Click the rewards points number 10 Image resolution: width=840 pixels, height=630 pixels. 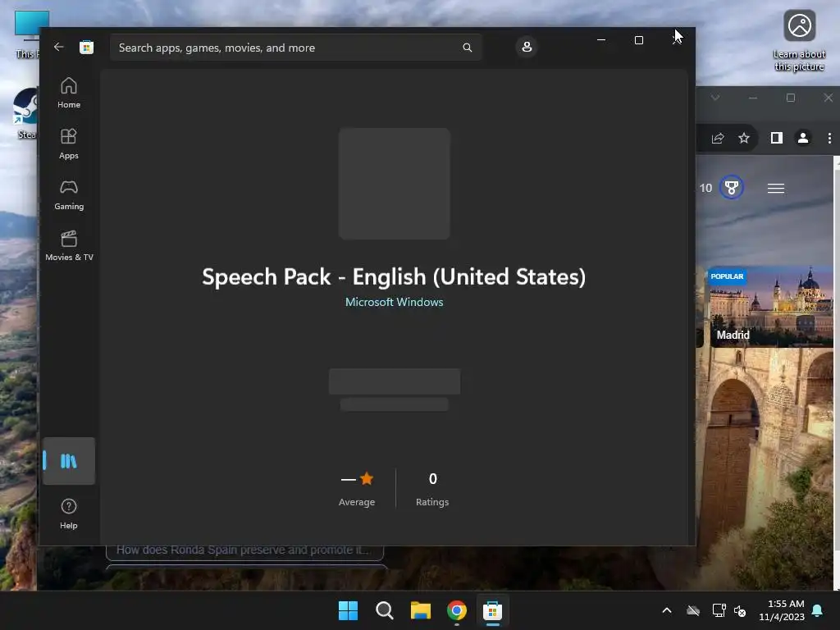pos(705,188)
